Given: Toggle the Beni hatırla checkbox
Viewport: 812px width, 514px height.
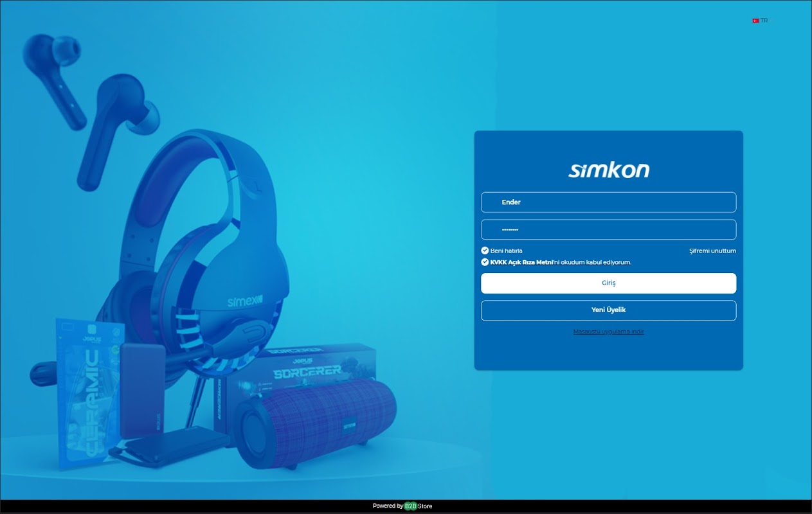Looking at the screenshot, I should (485, 251).
